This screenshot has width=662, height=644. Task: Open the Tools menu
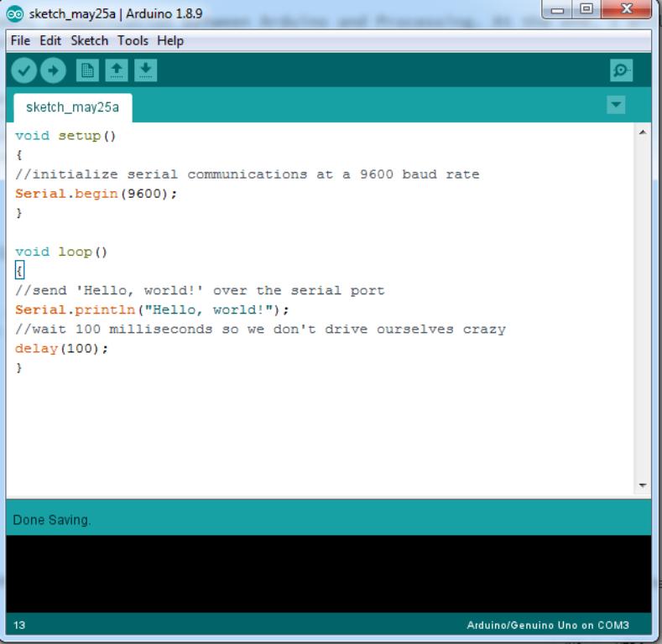pyautogui.click(x=133, y=41)
